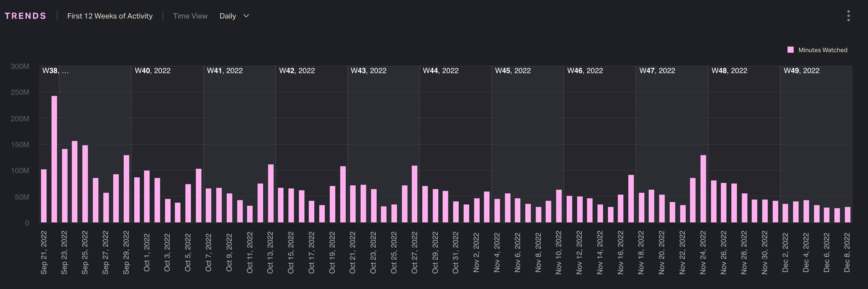Click the Oct 27, 2022 bar

coord(415,194)
